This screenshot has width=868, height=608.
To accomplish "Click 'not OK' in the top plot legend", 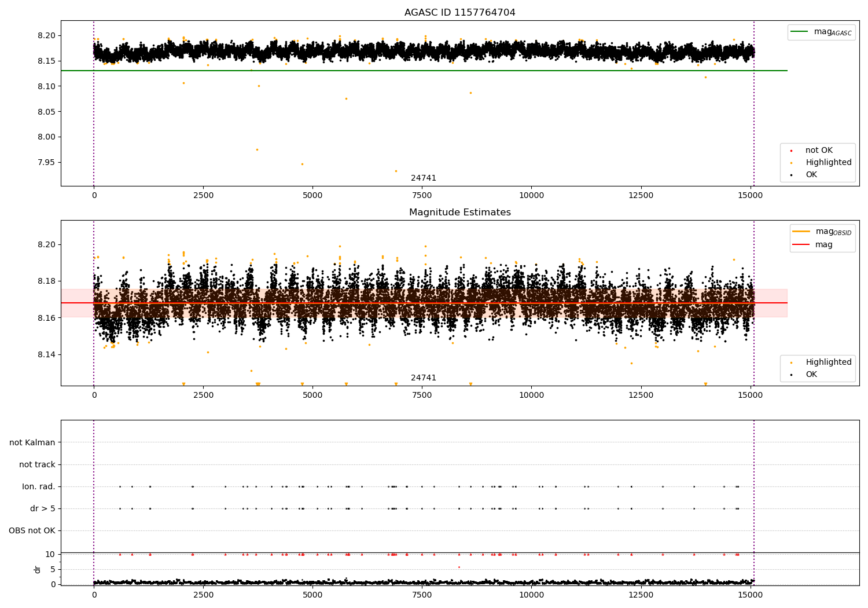I will (x=818, y=151).
